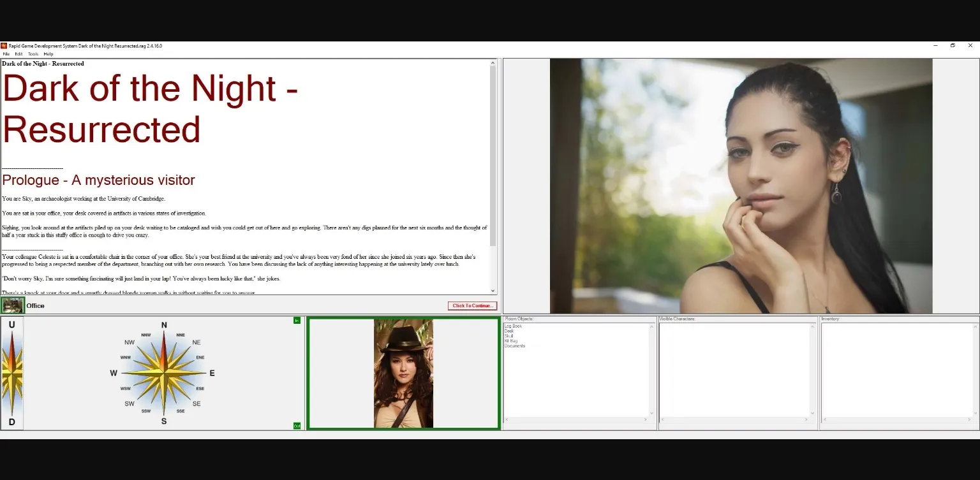Click the South point of the compass
Viewport: 980px width, 480px height.
(164, 421)
